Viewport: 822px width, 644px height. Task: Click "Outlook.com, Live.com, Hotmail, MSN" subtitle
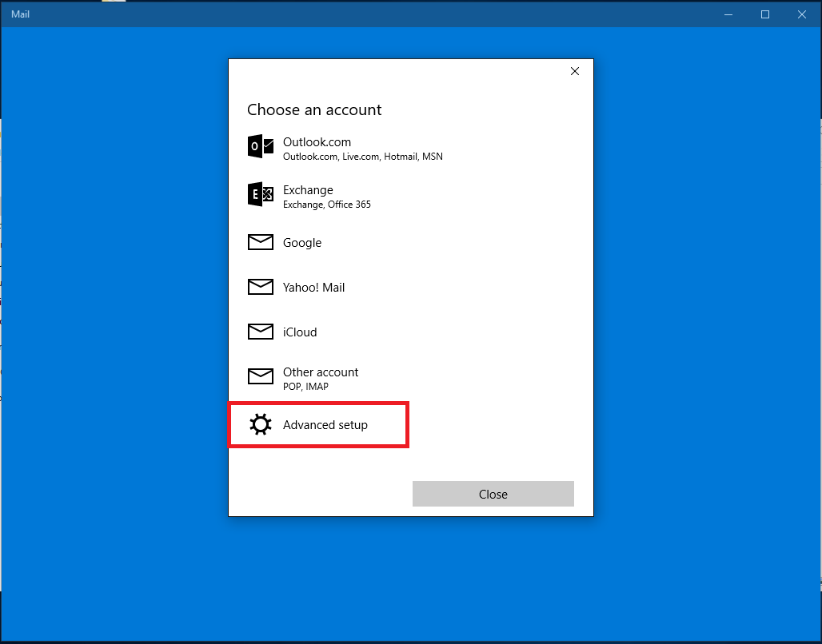pos(363,156)
